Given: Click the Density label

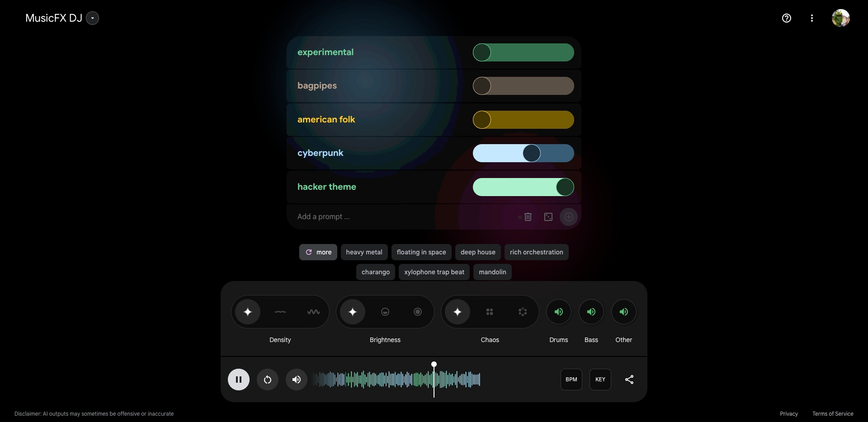Looking at the screenshot, I should click(280, 340).
